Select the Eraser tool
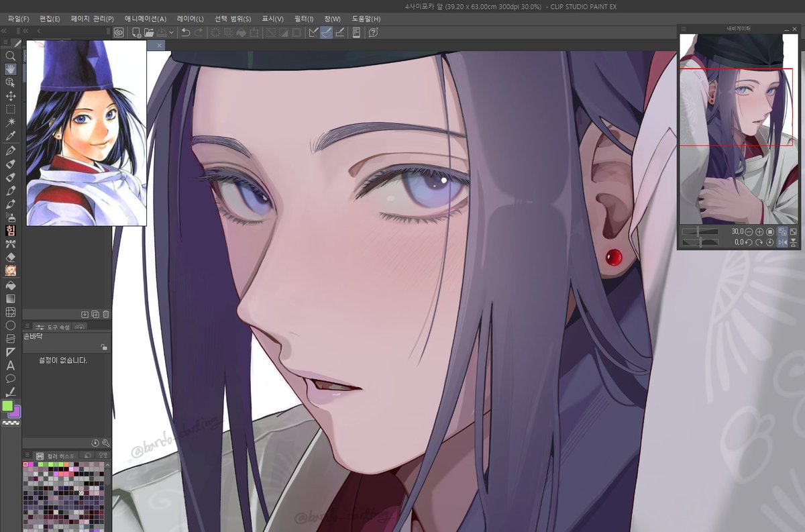This screenshot has width=805, height=532. tap(11, 257)
